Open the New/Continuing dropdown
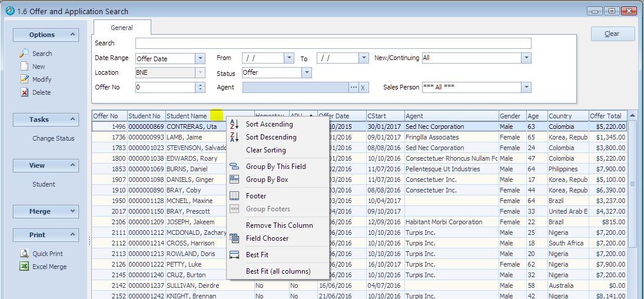 tap(526, 58)
